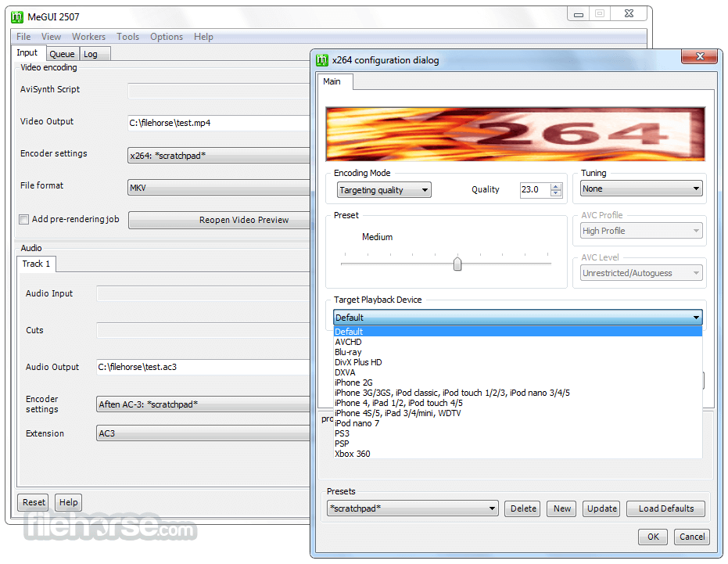This screenshot has width=728, height=564.
Task: Select Xbox 360 playback device
Action: pos(518,454)
